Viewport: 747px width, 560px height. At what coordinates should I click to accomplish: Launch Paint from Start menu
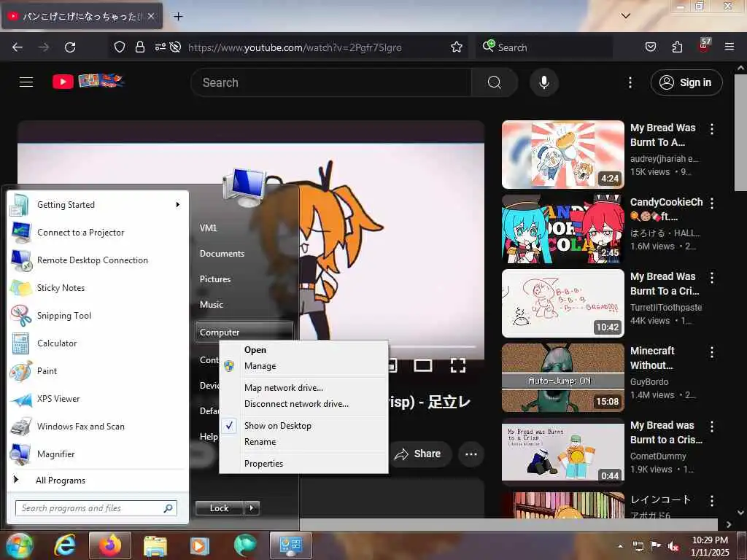98,370
